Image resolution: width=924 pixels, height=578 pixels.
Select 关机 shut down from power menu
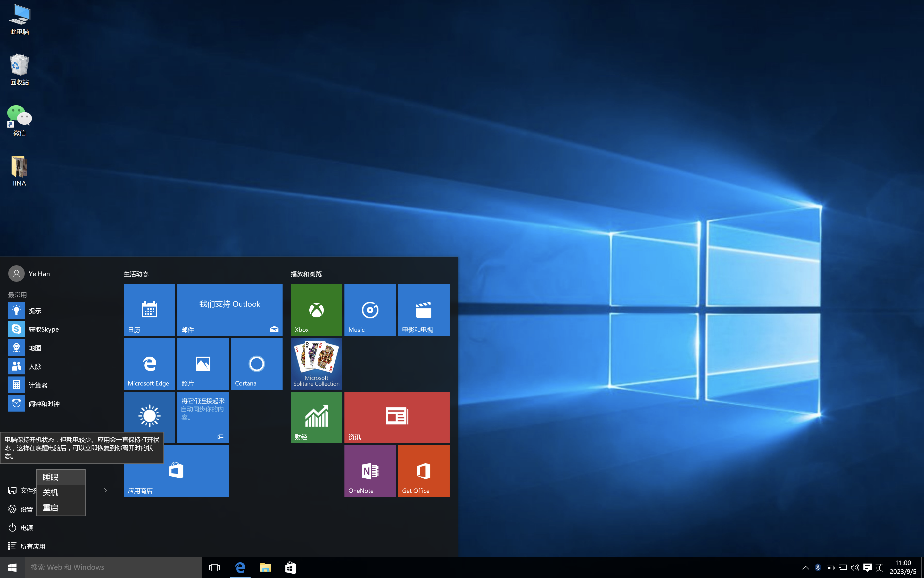61,492
